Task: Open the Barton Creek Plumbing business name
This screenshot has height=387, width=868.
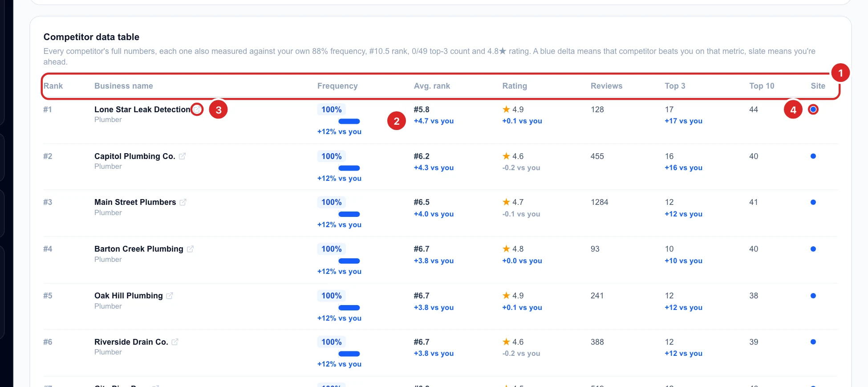Action: (x=139, y=249)
